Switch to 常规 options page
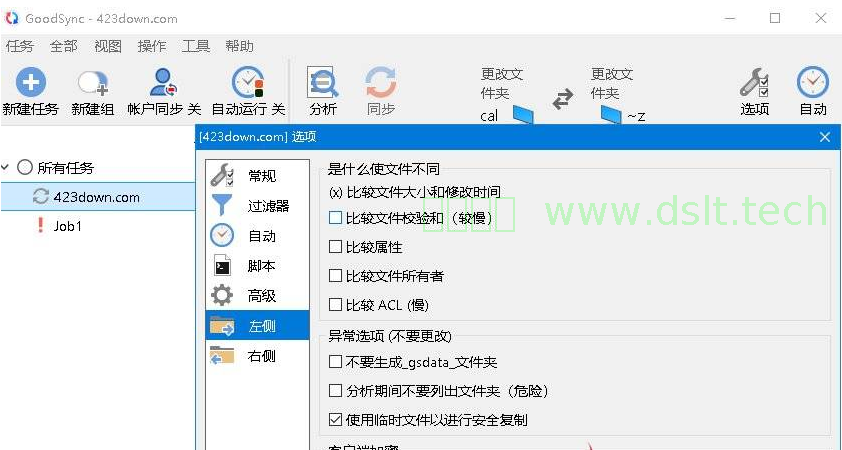 coord(262,175)
